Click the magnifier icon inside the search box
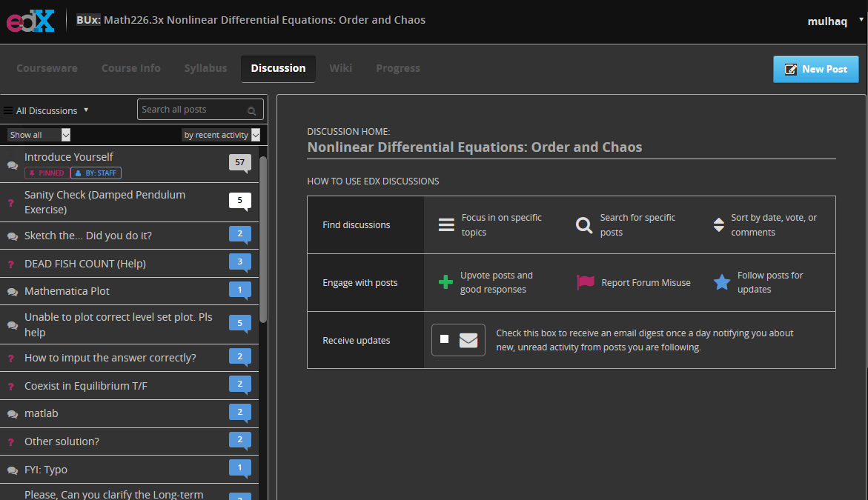Viewport: 868px width, 500px height. pyautogui.click(x=252, y=110)
